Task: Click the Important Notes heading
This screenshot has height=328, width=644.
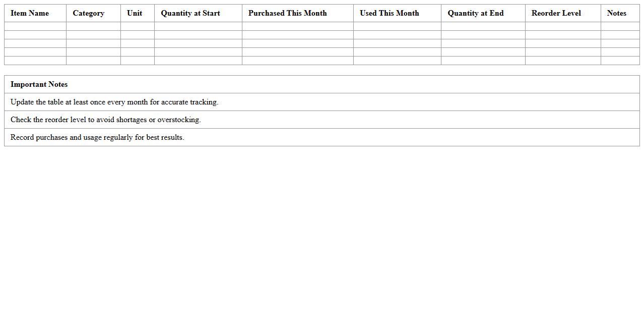Action: [39, 84]
